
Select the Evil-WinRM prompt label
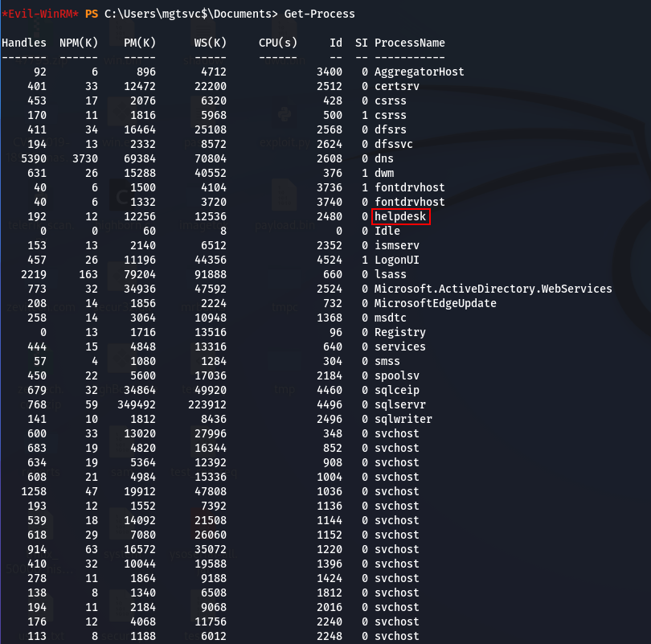(40, 14)
